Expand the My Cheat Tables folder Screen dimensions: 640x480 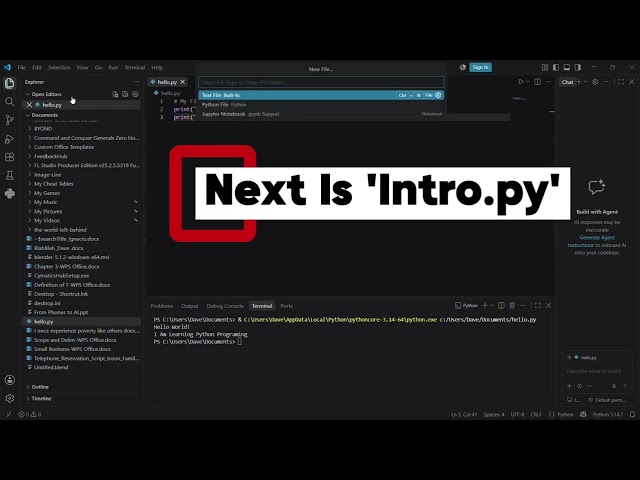coord(53,184)
